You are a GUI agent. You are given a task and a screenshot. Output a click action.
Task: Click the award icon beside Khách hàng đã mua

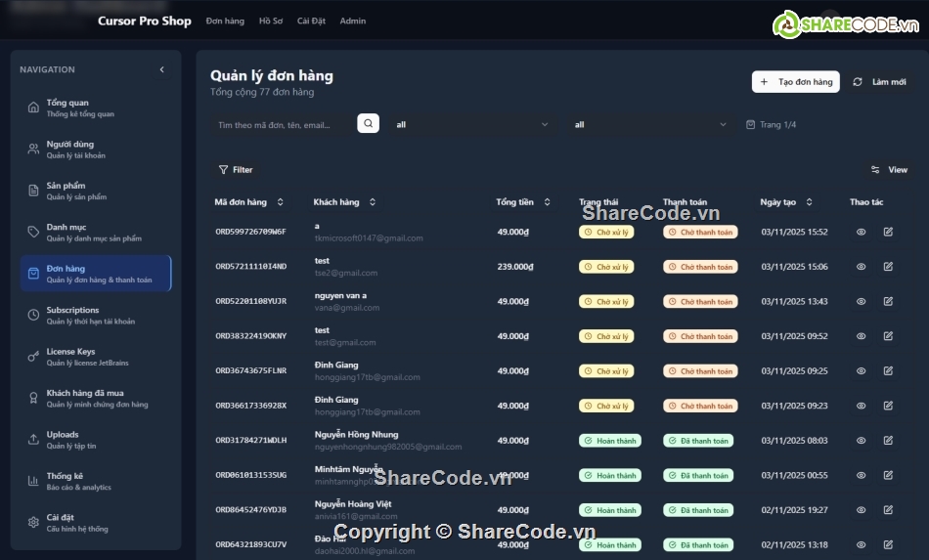click(34, 398)
